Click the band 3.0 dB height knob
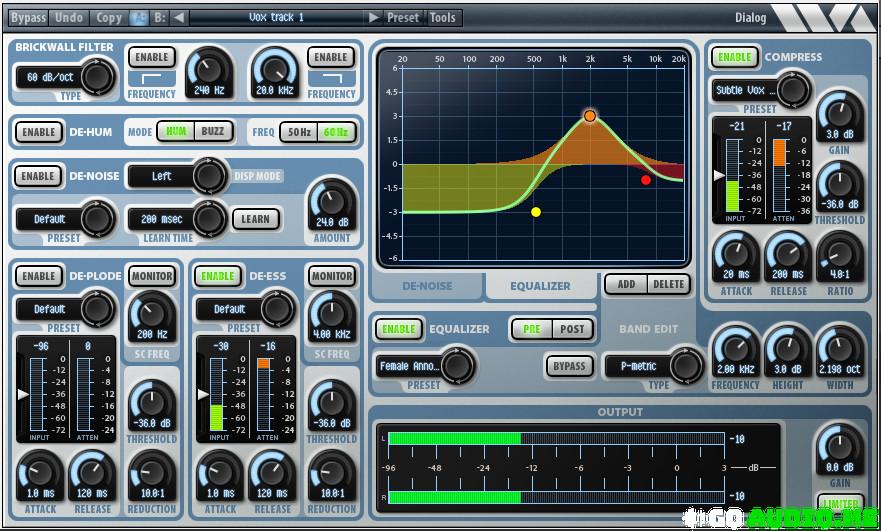This screenshot has width=881, height=531. click(787, 348)
